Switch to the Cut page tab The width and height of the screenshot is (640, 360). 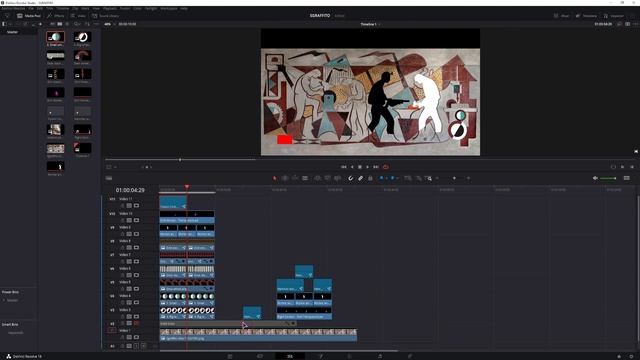[x=260, y=356]
